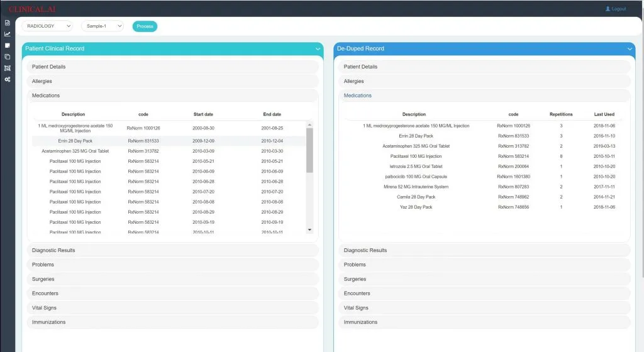Open the RADIOLOGY department dropdown
This screenshot has height=352, width=644.
47,26
